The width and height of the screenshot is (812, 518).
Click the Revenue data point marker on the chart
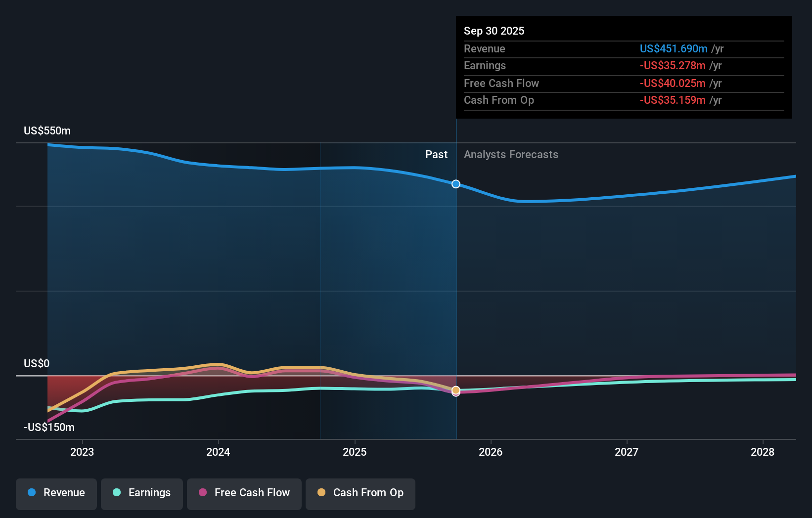click(x=455, y=183)
